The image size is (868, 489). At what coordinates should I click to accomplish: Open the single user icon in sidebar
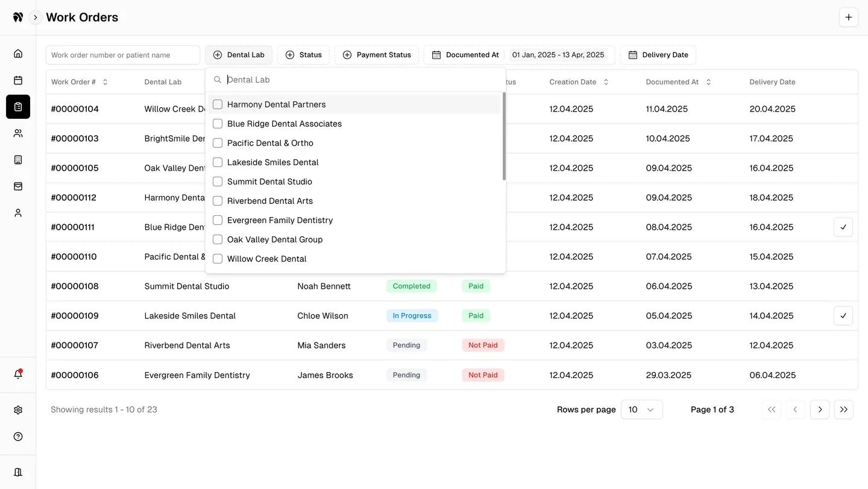coord(18,213)
